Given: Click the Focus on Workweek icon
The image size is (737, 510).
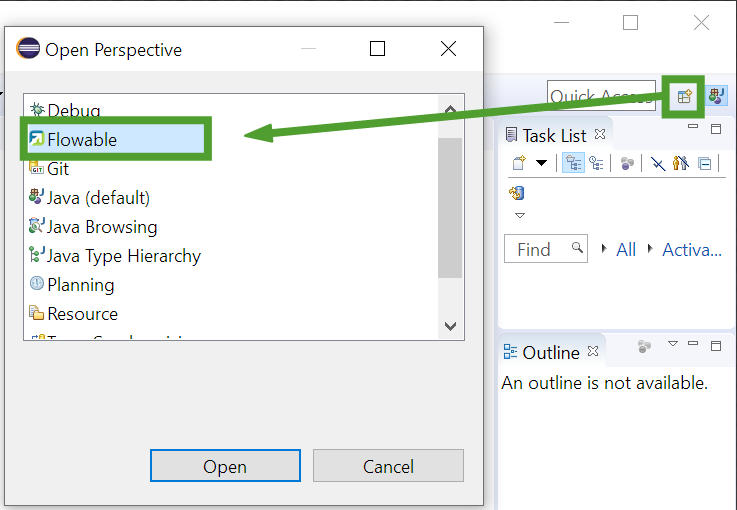Looking at the screenshot, I should click(627, 163).
